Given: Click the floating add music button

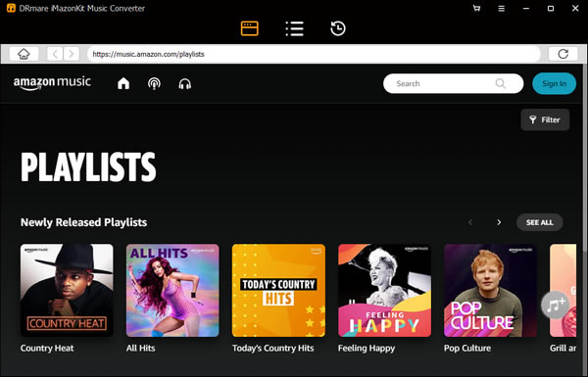Looking at the screenshot, I should [x=555, y=305].
